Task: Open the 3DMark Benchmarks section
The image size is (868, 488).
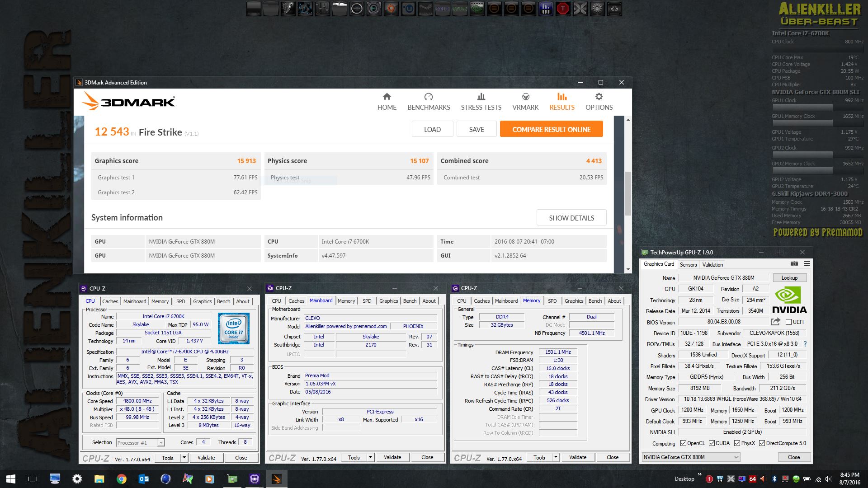Action: pos(429,102)
